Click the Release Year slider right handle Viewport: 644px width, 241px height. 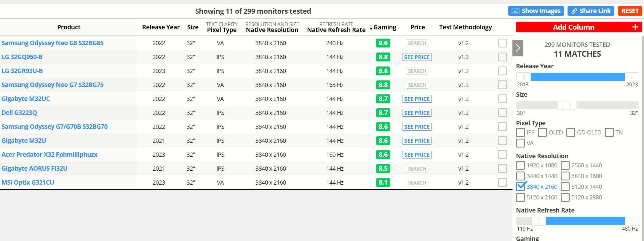click(x=632, y=77)
